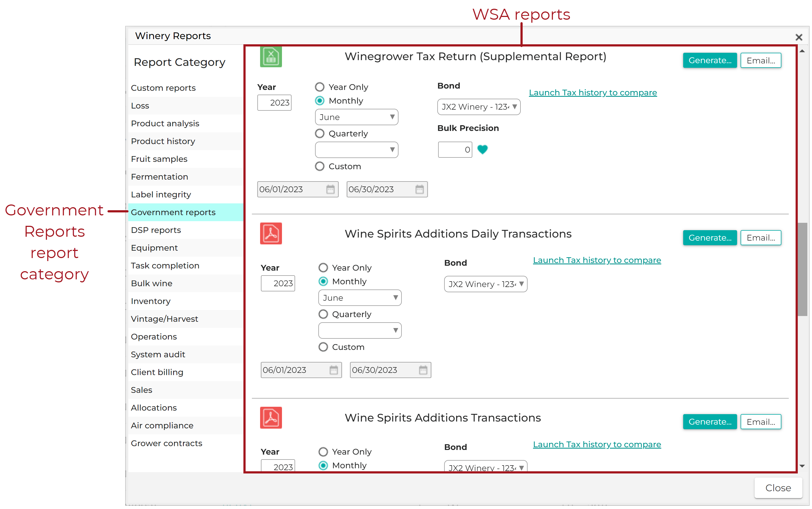Open Product analysis category
Viewport: 812px width, 509px height.
(x=186, y=124)
